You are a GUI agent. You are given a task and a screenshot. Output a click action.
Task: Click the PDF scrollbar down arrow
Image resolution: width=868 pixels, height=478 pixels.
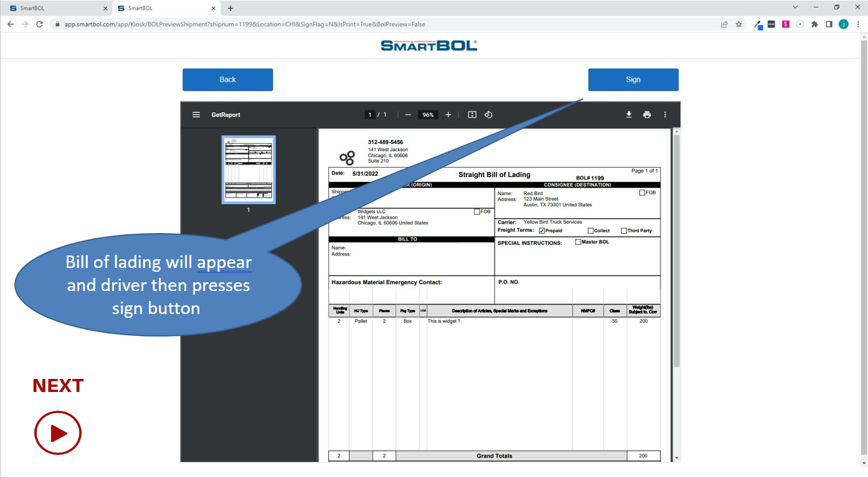[x=677, y=458]
